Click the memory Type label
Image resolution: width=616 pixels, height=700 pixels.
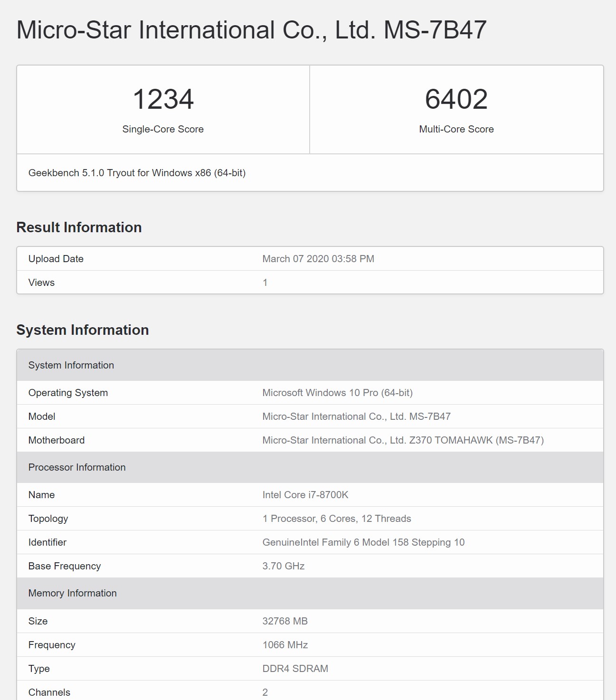[39, 669]
